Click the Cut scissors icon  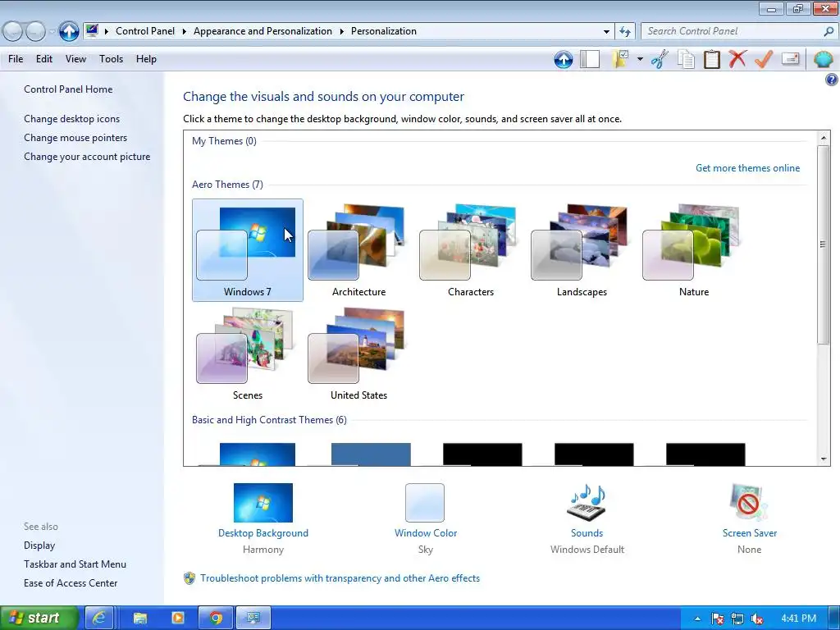tap(660, 59)
